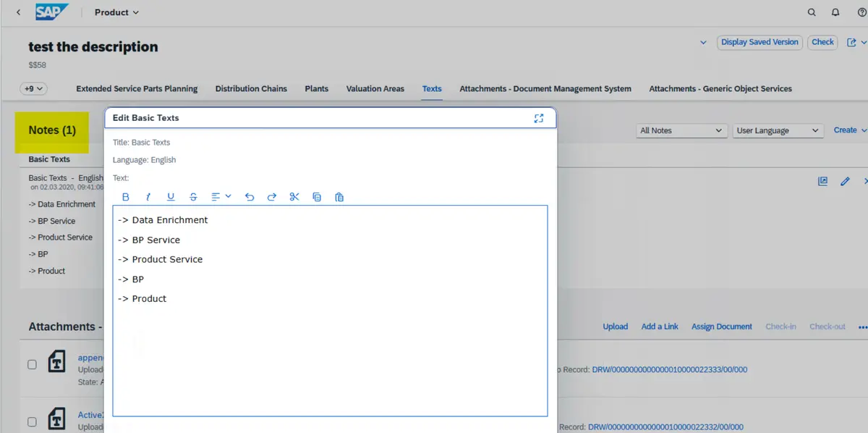Redo edit in text editor

tap(272, 196)
